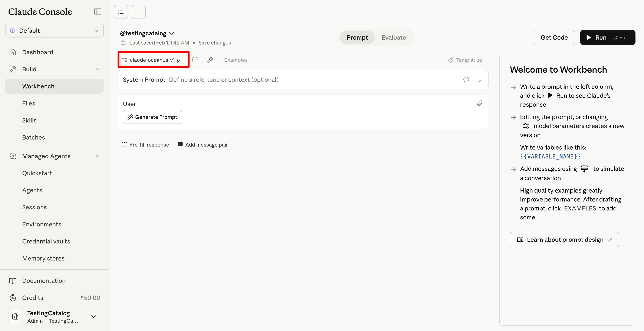Switch to the Evaluate mode
This screenshot has width=644, height=331.
394,37
